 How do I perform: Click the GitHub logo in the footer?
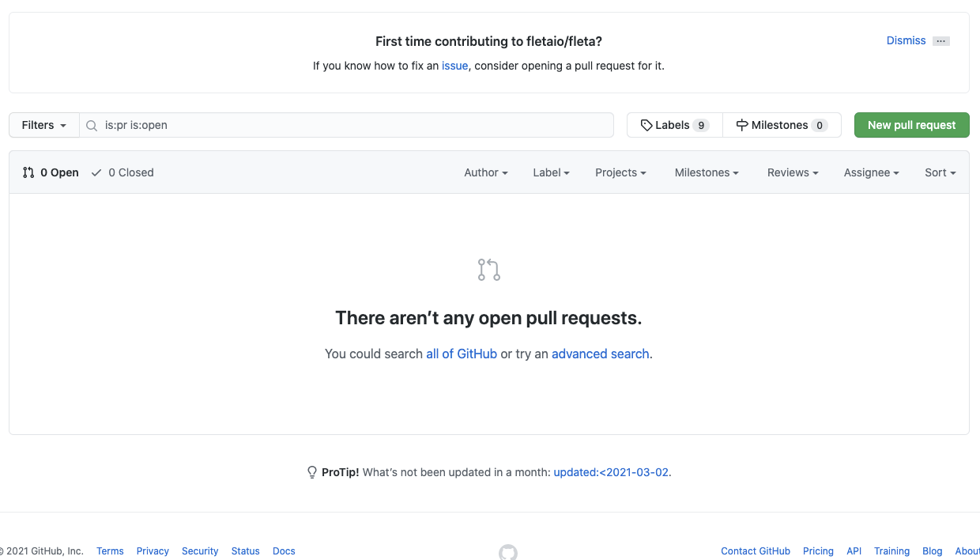tap(508, 552)
